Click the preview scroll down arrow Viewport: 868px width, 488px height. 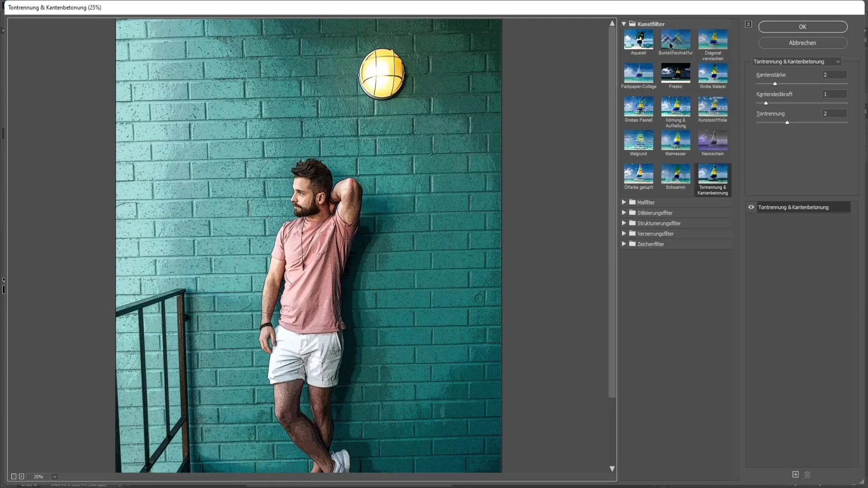(612, 469)
